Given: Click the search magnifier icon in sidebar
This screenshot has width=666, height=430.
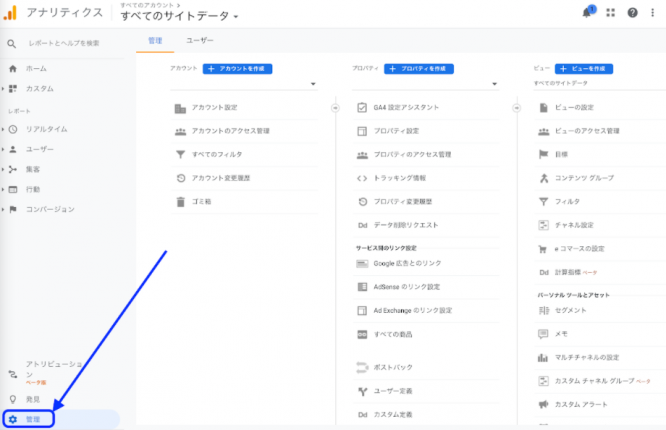Looking at the screenshot, I should pos(12,44).
